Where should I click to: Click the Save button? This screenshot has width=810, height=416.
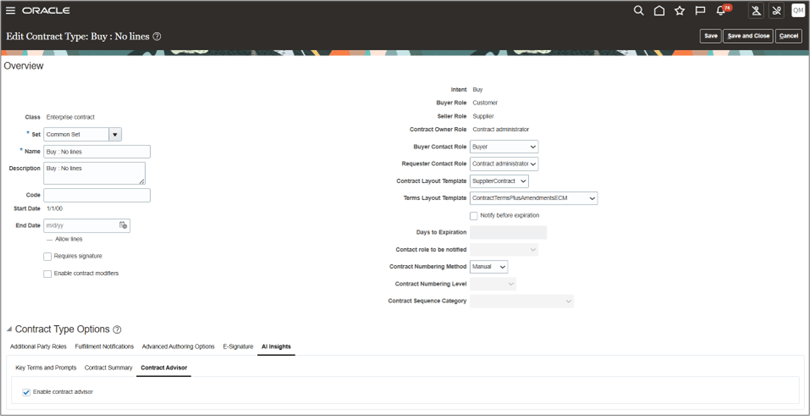(x=711, y=36)
